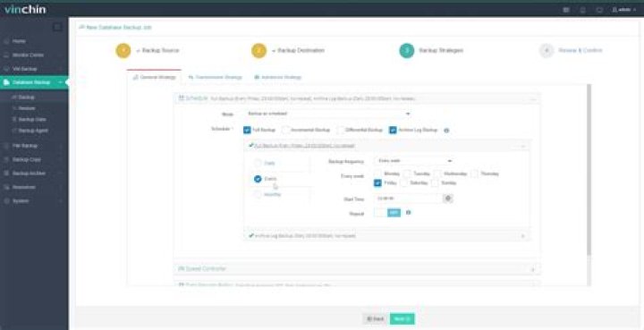Viewport: 644px width, 330px height.
Task: Click the first top bar icon
Action: (x=566, y=10)
